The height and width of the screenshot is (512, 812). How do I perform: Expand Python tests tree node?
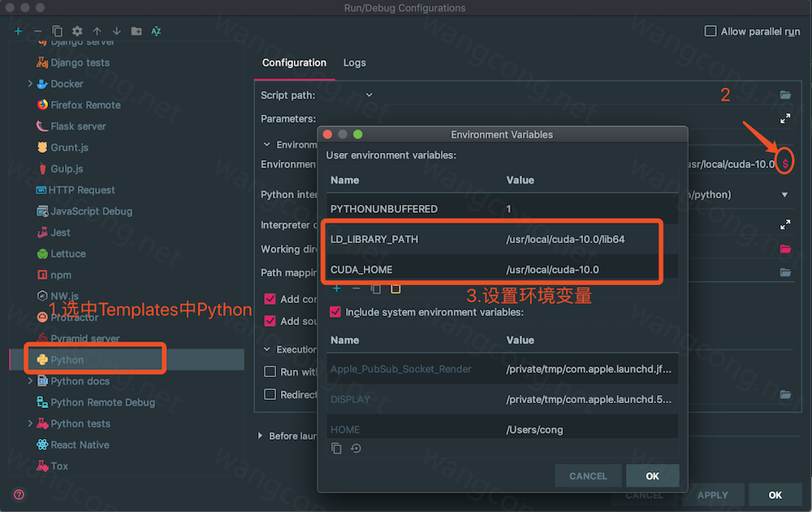[x=30, y=423]
